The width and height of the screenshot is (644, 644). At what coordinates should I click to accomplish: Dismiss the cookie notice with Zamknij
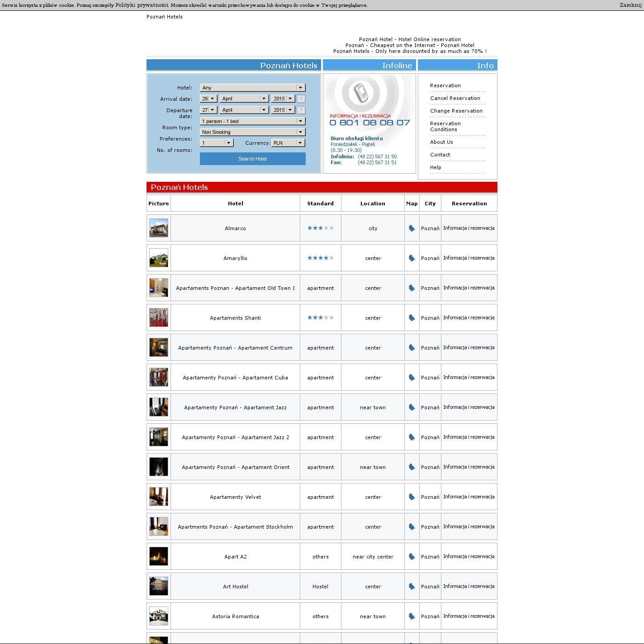click(x=630, y=5)
